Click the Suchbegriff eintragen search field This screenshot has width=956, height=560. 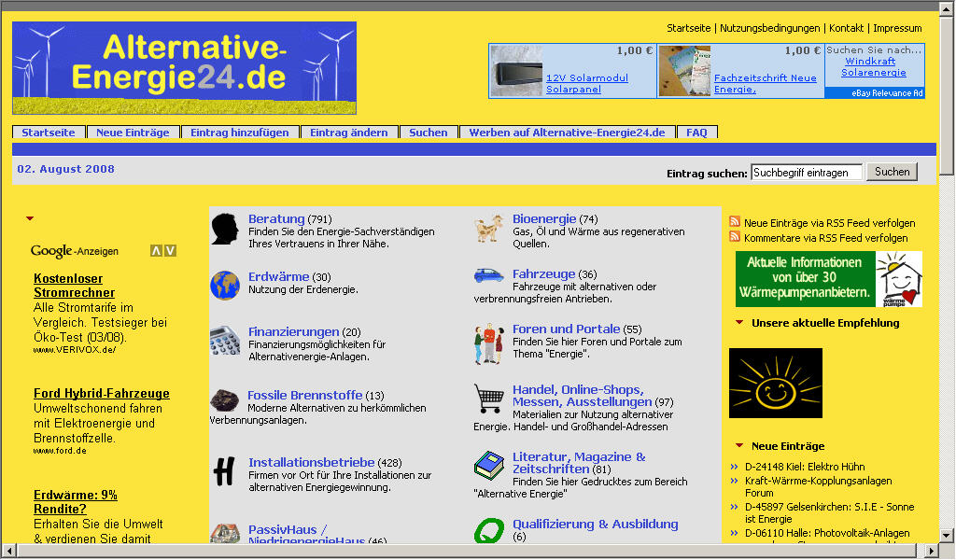pyautogui.click(x=807, y=173)
